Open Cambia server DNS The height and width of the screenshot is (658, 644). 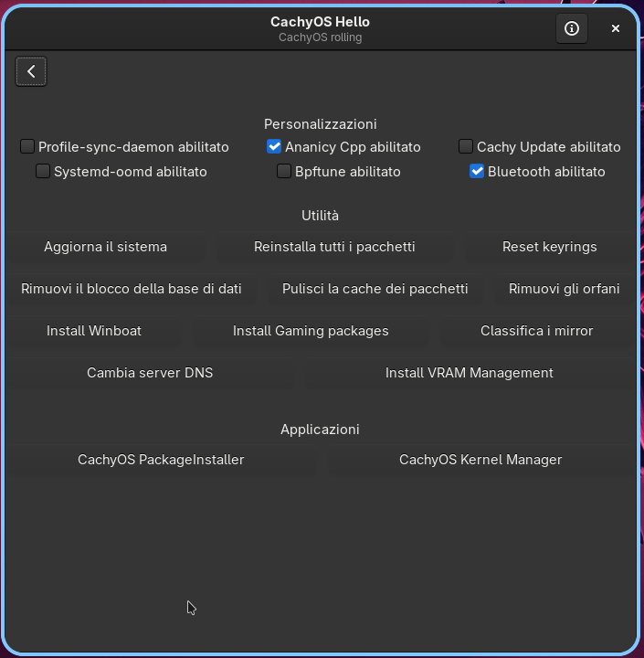click(150, 373)
